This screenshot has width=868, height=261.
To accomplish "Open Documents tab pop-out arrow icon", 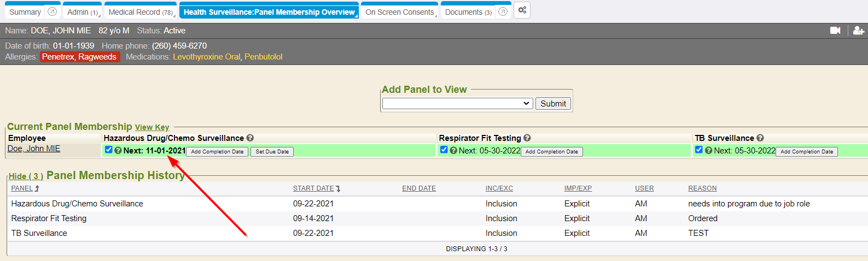I will point(503,11).
